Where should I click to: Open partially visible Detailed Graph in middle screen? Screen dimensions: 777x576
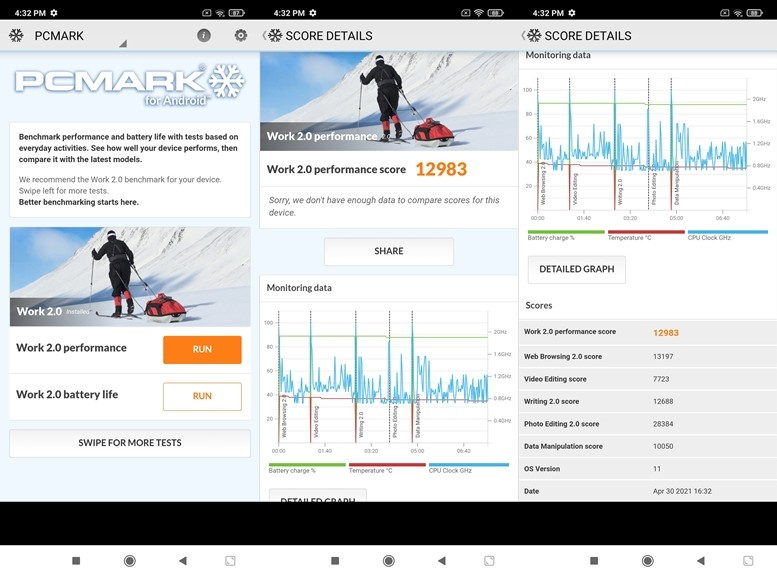click(x=318, y=496)
